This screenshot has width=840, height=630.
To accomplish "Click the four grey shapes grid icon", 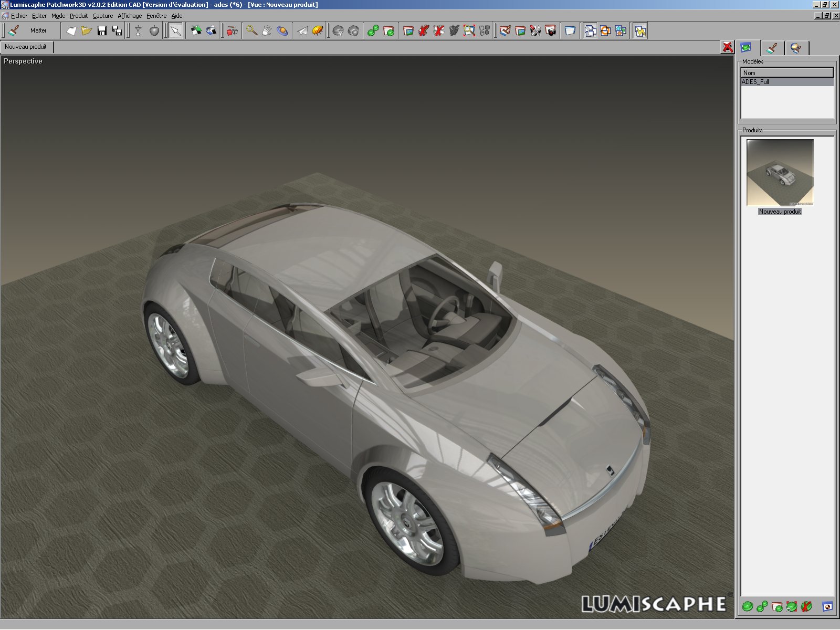I will click(485, 30).
